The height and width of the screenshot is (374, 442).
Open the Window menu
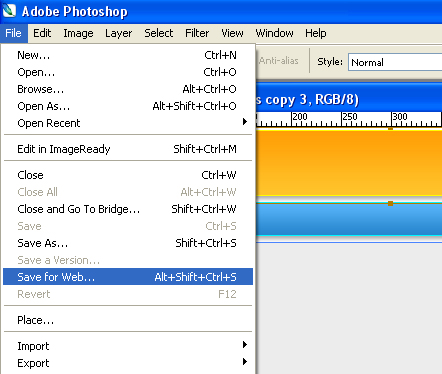coord(274,33)
